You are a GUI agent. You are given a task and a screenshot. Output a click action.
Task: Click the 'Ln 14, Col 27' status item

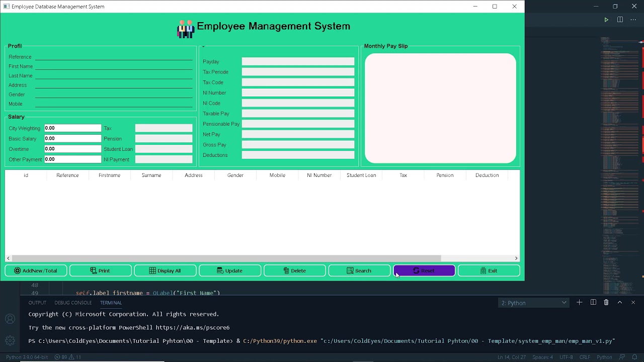512,357
